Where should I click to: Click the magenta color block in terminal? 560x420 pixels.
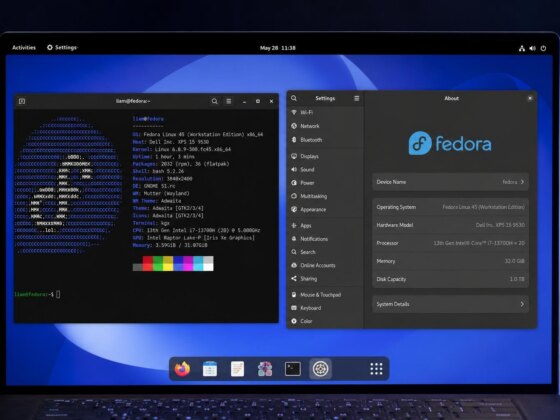[188, 263]
